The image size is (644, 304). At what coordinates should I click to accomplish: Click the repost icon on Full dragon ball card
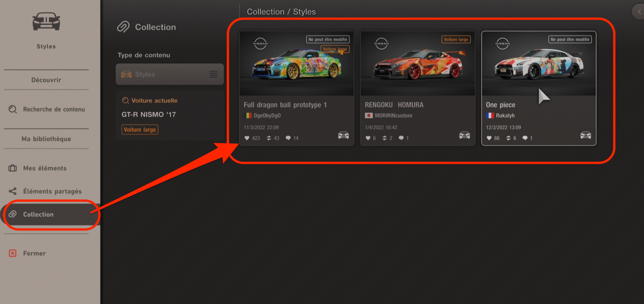pyautogui.click(x=269, y=138)
